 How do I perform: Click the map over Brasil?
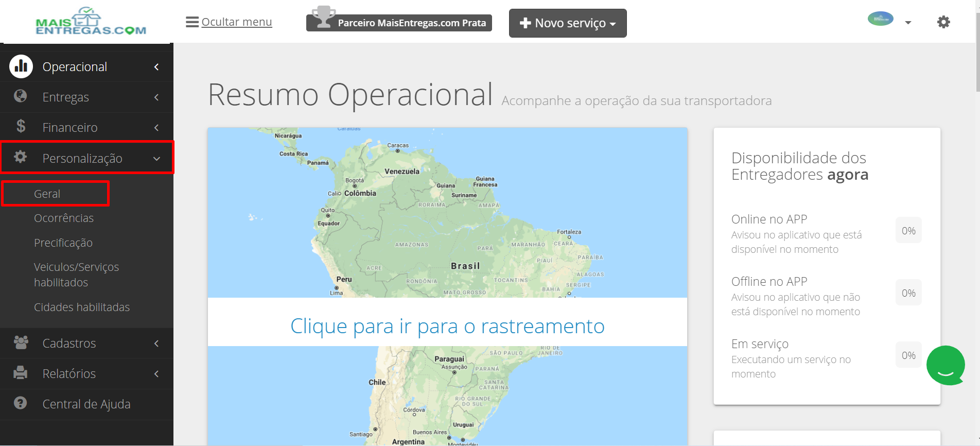click(465, 266)
